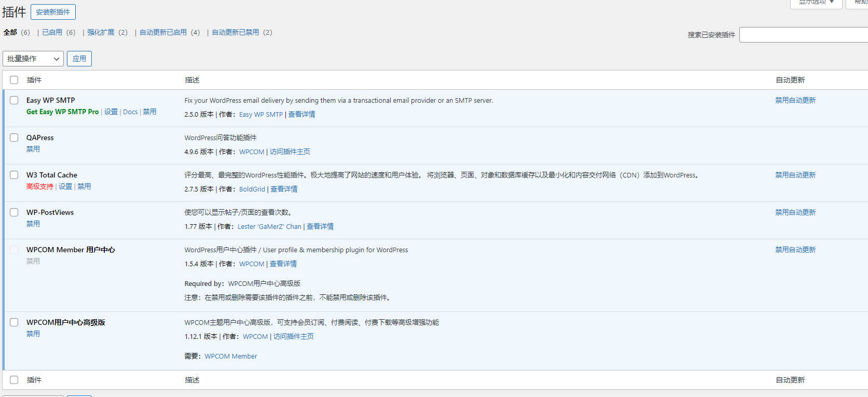The image size is (868, 397).
Task: View details 查看详情 for WPCOM Member
Action: coord(283,264)
